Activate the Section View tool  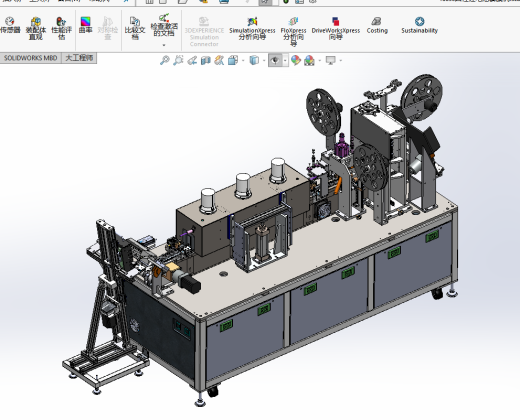coord(206,60)
